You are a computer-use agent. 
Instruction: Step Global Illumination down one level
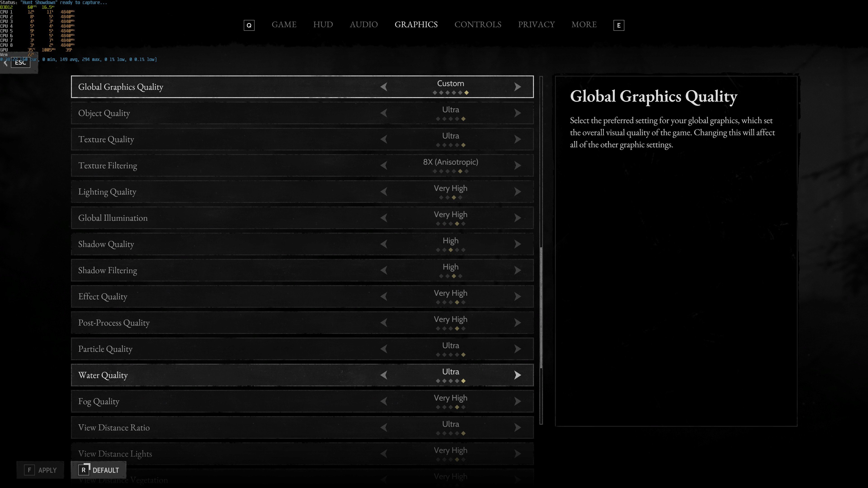(384, 218)
